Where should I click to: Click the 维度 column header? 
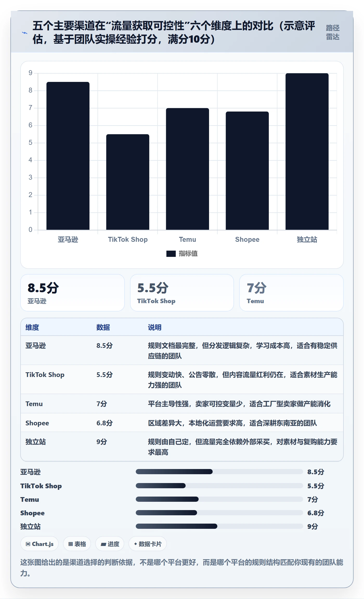(32, 327)
